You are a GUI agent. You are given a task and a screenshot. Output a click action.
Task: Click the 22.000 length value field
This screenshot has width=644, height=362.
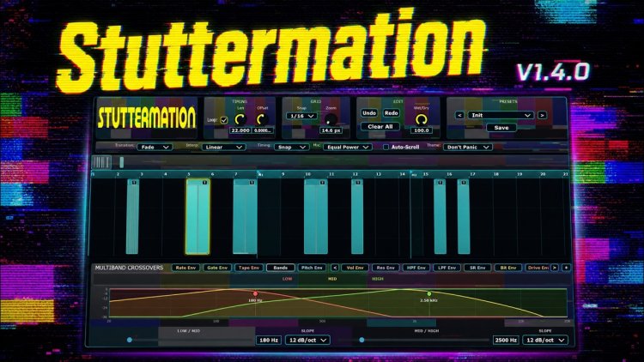pos(240,130)
